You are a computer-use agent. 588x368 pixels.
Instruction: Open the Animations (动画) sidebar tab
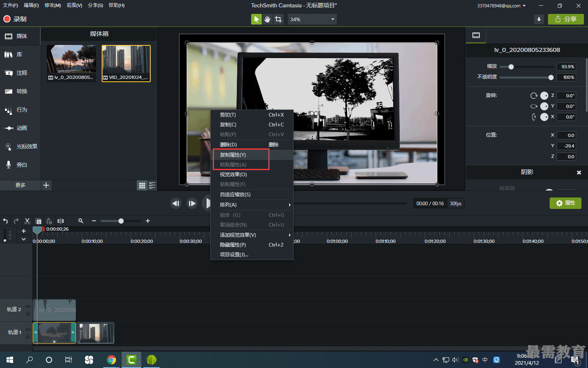pyautogui.click(x=20, y=128)
